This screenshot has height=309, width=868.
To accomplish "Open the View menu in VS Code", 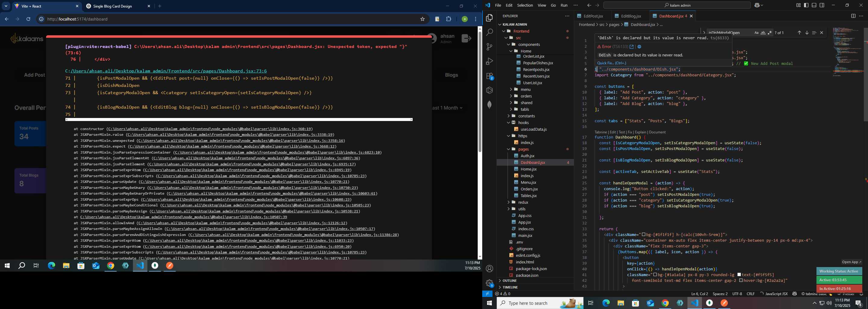I will [x=542, y=5].
